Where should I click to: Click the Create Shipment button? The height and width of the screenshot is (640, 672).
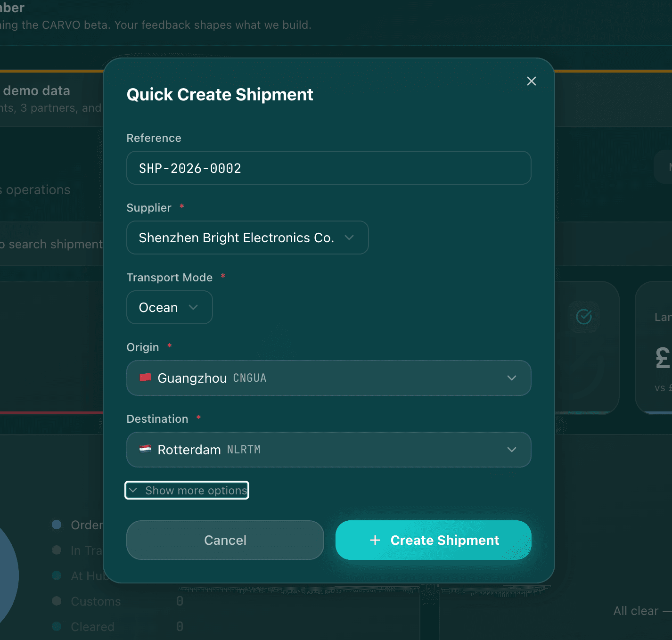[x=433, y=540]
